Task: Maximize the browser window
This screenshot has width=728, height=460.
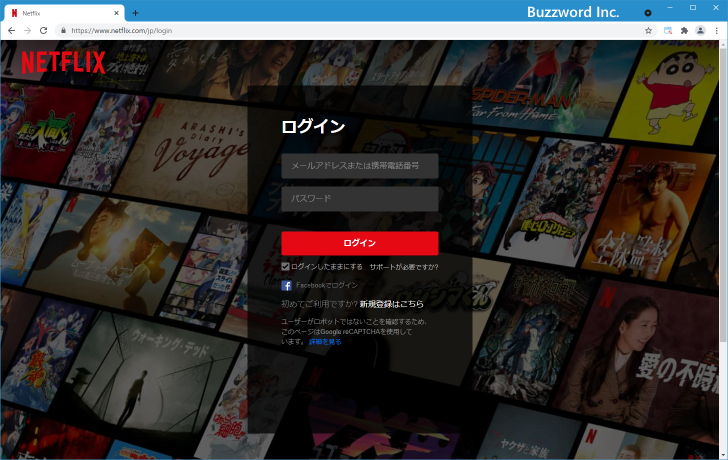Action: point(693,7)
